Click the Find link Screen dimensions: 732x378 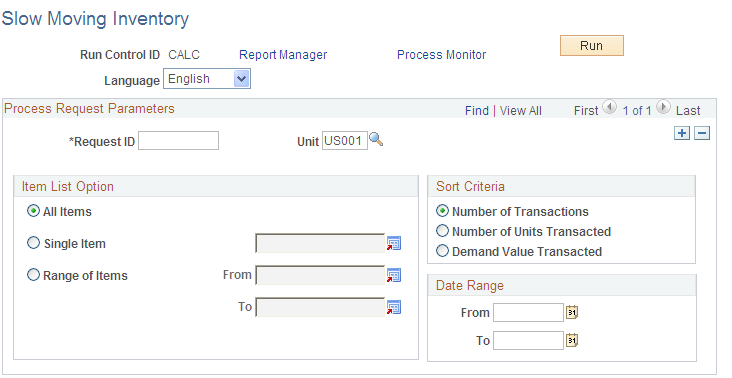[x=477, y=111]
